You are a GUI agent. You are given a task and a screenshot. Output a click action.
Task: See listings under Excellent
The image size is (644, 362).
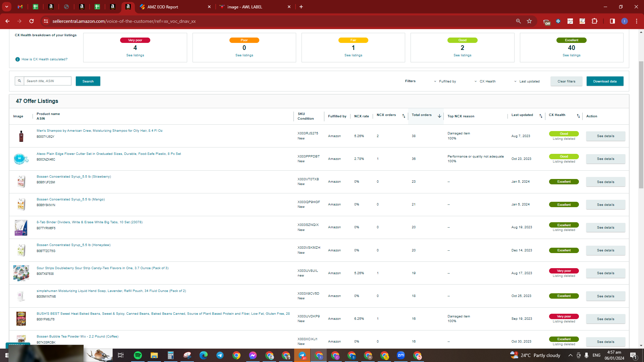pyautogui.click(x=572, y=55)
